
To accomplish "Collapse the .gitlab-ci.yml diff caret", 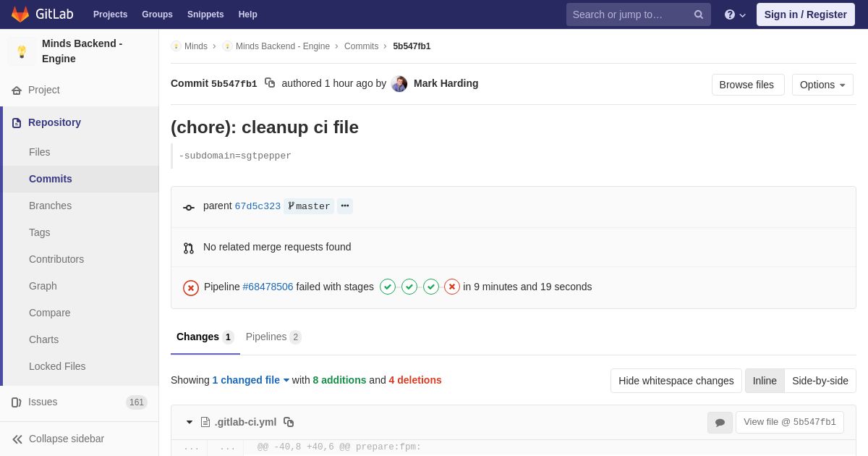I will (x=190, y=422).
